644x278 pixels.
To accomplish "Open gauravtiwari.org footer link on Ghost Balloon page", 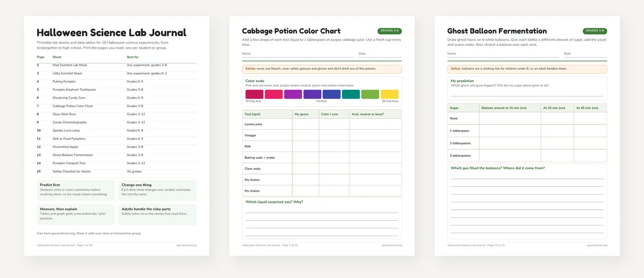I will [x=597, y=245].
